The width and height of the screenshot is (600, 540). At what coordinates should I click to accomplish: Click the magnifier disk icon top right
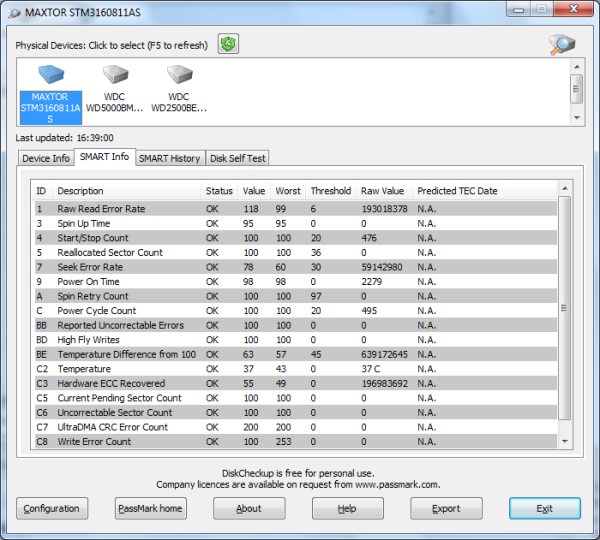[x=562, y=44]
